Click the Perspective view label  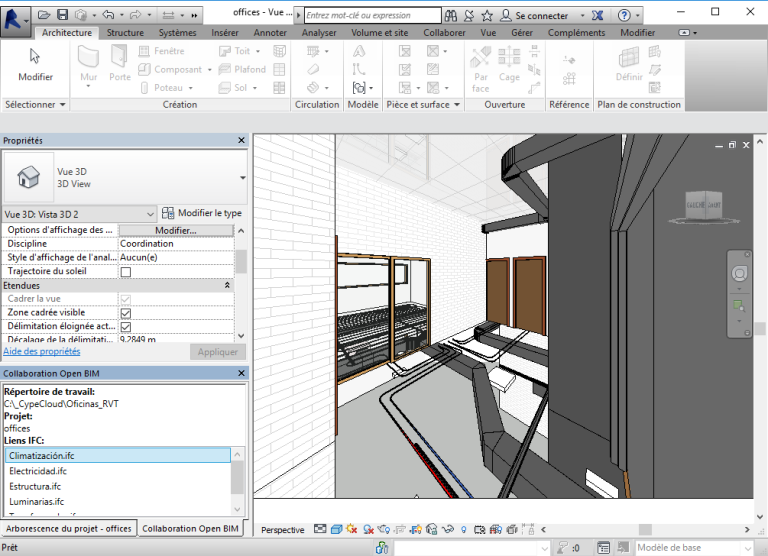283,530
